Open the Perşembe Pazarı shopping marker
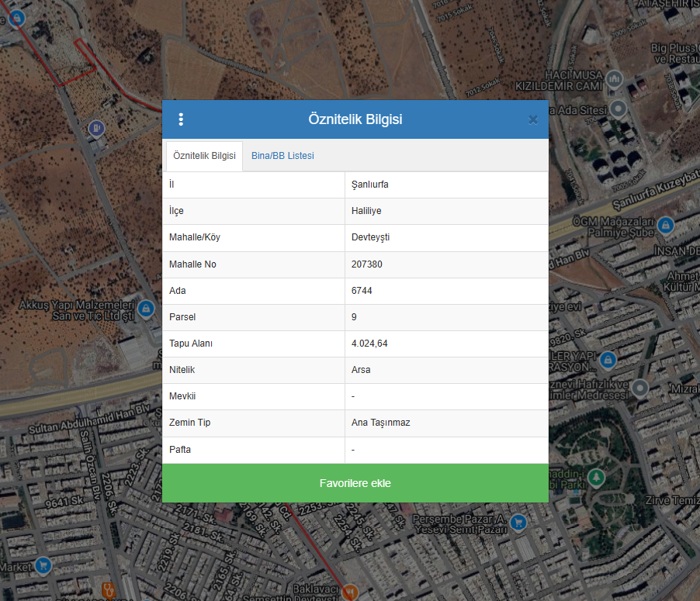Screen dimensions: 700x601 (x=519, y=523)
